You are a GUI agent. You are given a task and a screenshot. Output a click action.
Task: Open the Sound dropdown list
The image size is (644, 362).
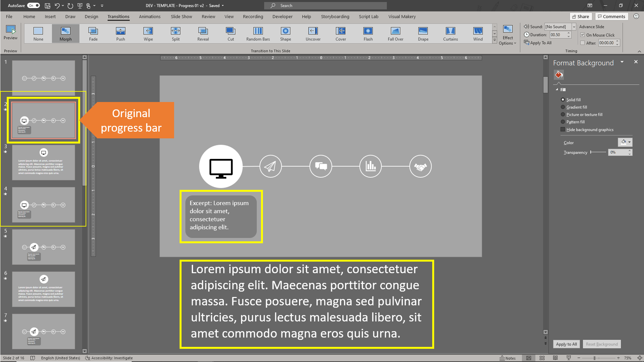[x=574, y=27]
